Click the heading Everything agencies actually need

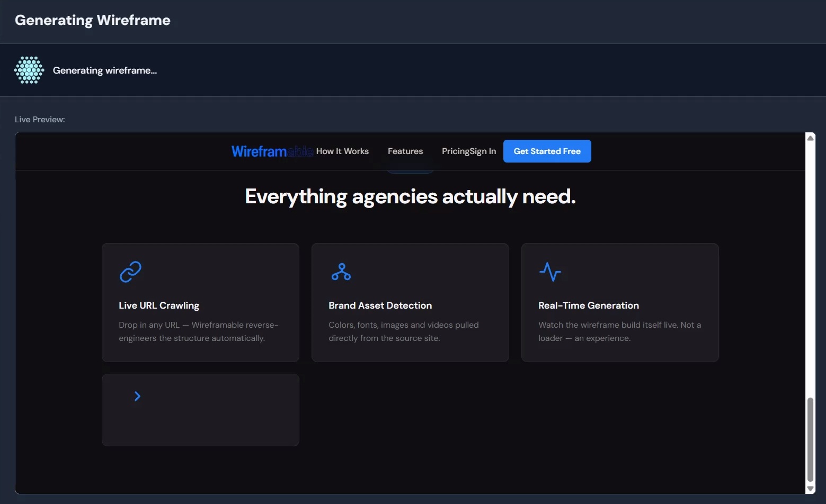410,196
